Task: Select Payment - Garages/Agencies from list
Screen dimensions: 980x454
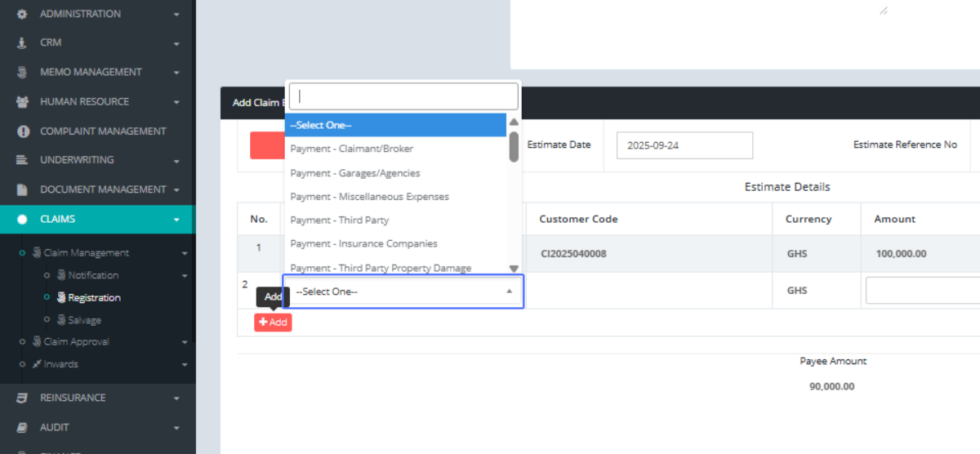Action: coord(355,173)
